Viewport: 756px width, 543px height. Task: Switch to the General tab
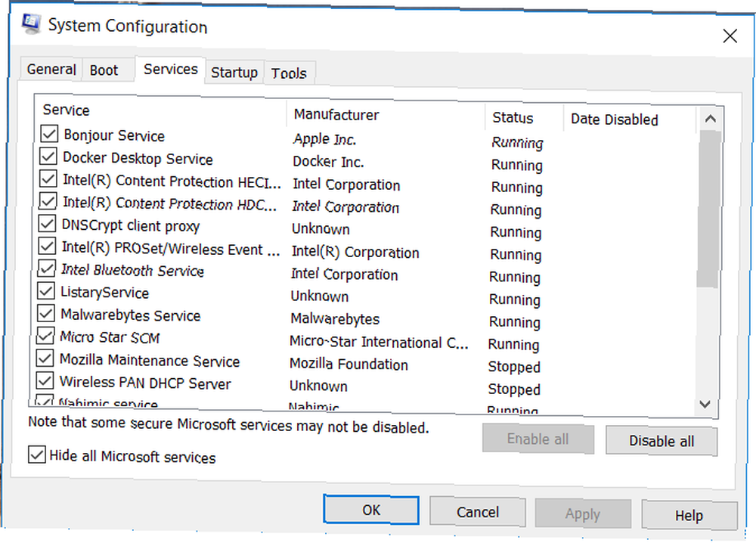click(x=51, y=70)
